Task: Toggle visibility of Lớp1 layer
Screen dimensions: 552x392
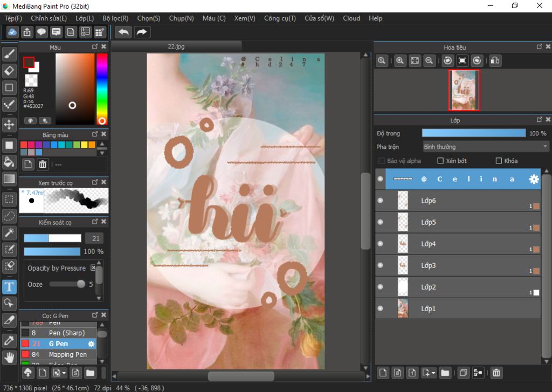Action: tap(380, 308)
